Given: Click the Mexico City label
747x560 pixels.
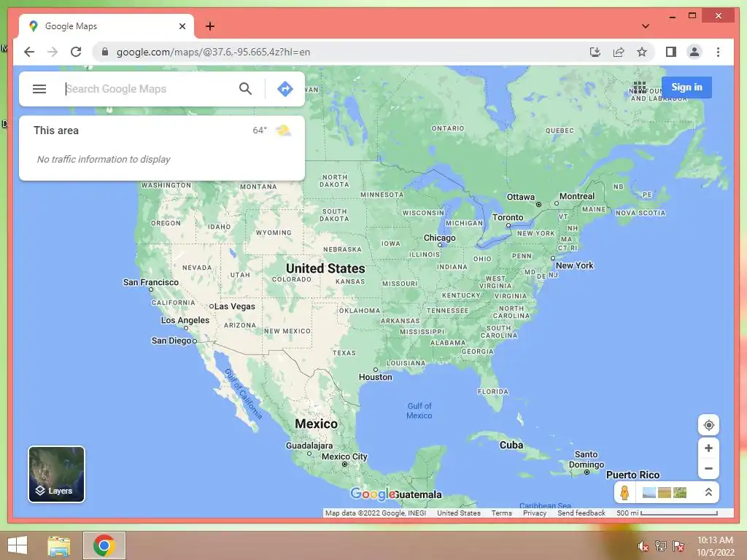Looking at the screenshot, I should [344, 456].
